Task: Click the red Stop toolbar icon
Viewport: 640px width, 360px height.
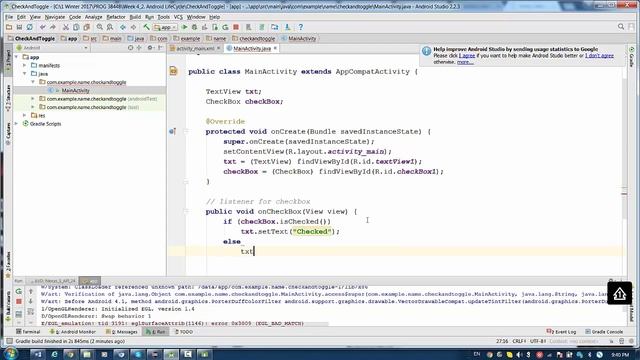Action: [x=236, y=27]
